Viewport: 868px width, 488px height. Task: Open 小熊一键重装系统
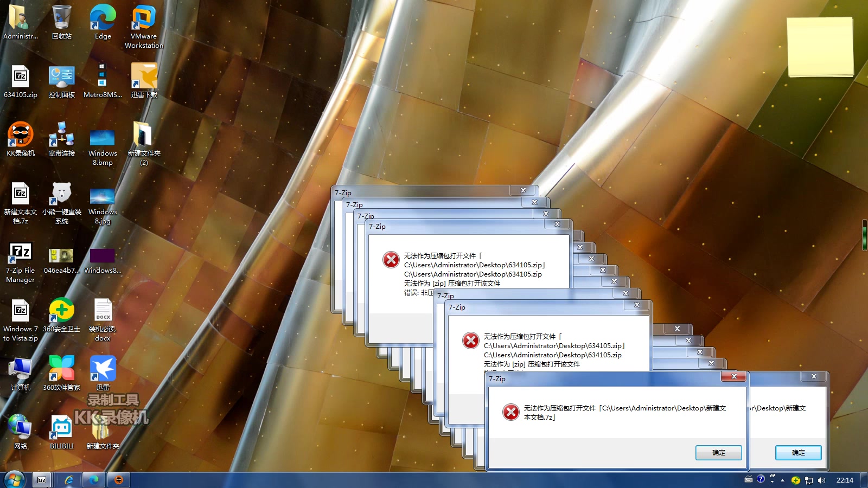(x=61, y=194)
